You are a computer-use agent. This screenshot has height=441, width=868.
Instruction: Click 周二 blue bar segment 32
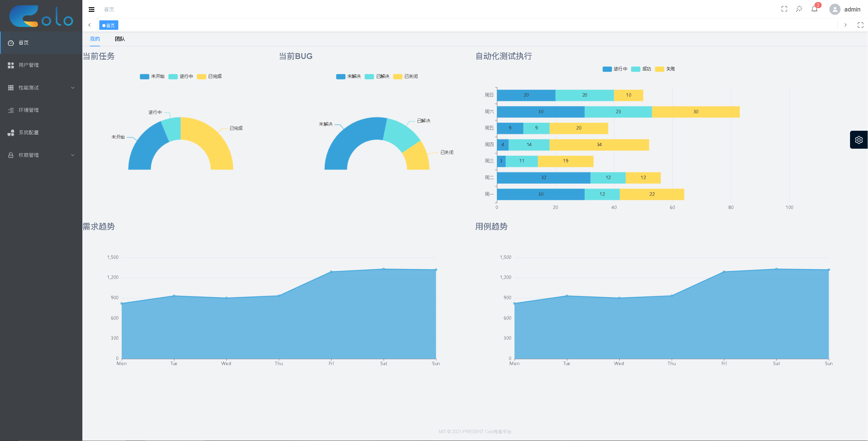pyautogui.click(x=544, y=178)
